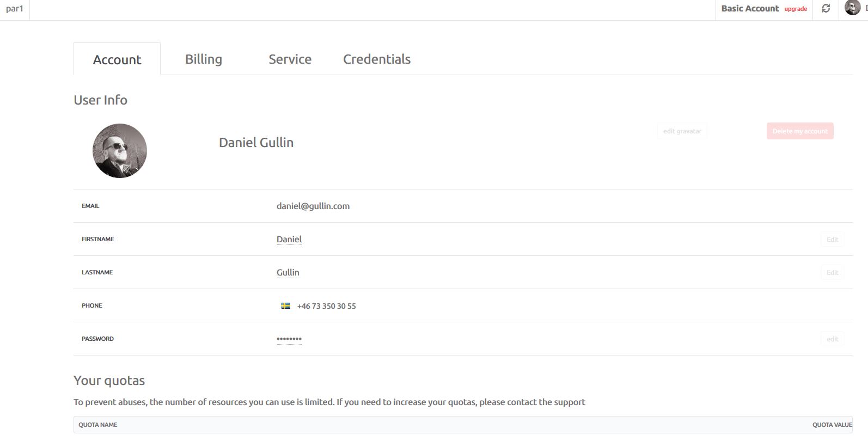868x441 pixels.
Task: Click the Daniel firstname value
Action: pyautogui.click(x=289, y=239)
